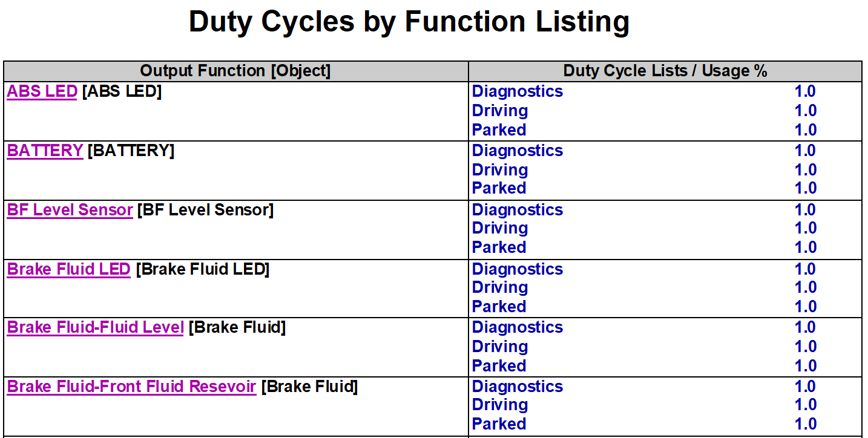Click the Output Function [Object] column header
The width and height of the screenshot is (868, 438).
click(x=235, y=71)
